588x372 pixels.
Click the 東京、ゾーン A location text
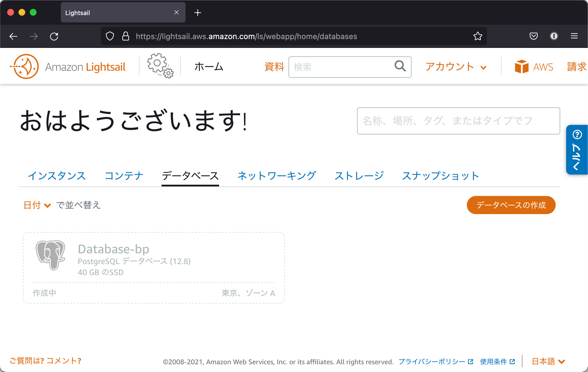coord(248,293)
